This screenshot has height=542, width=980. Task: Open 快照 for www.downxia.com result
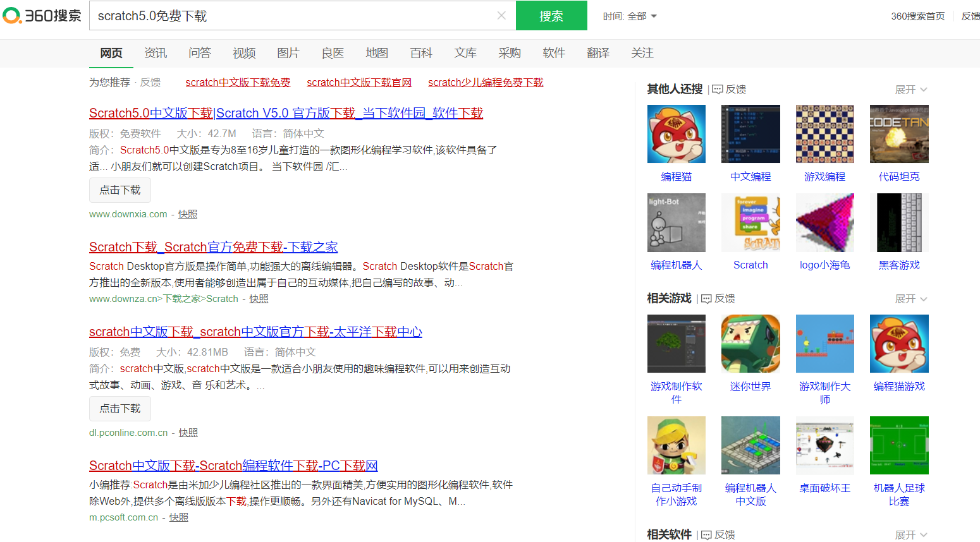point(188,214)
